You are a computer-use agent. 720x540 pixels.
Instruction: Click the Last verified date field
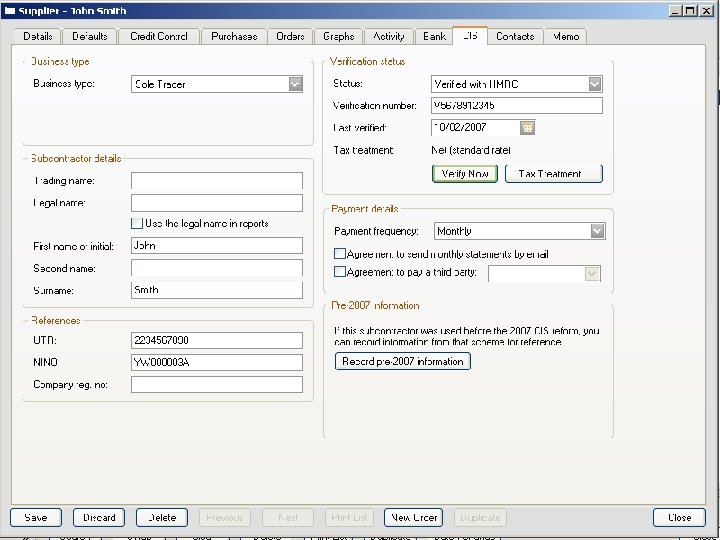[475, 128]
